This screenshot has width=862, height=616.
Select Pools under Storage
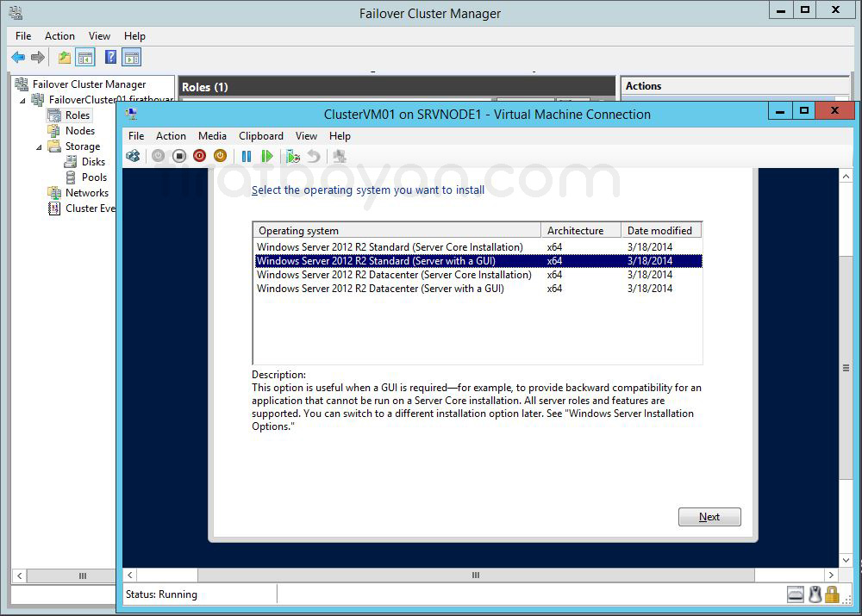[94, 177]
